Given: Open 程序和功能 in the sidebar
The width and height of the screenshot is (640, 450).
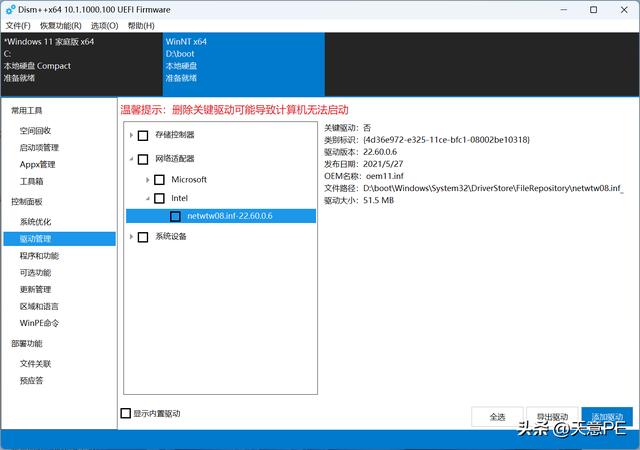Looking at the screenshot, I should [x=39, y=256].
